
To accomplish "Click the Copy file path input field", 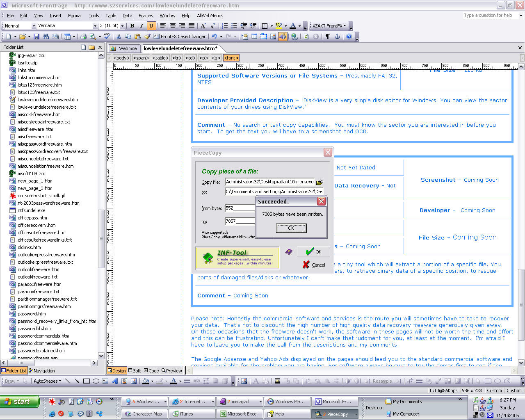I will tap(270, 182).
